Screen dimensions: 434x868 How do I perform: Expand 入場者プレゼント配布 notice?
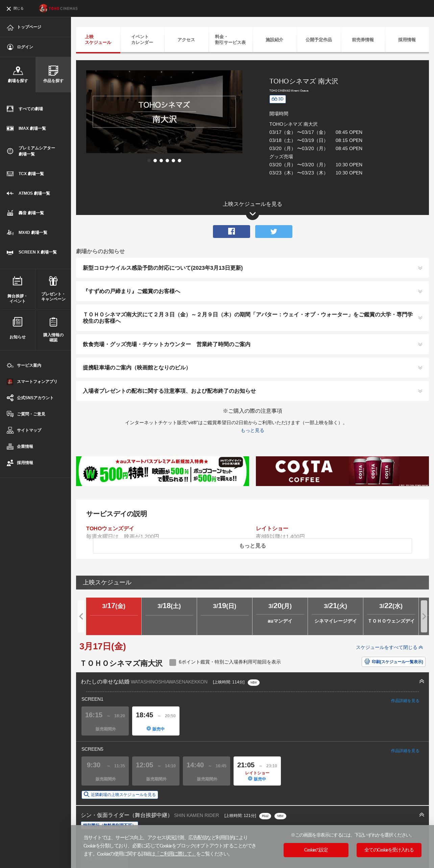coord(252,391)
